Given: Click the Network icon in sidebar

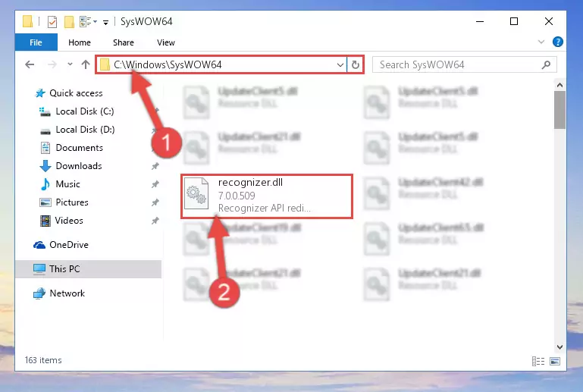Looking at the screenshot, I should coord(39,293).
